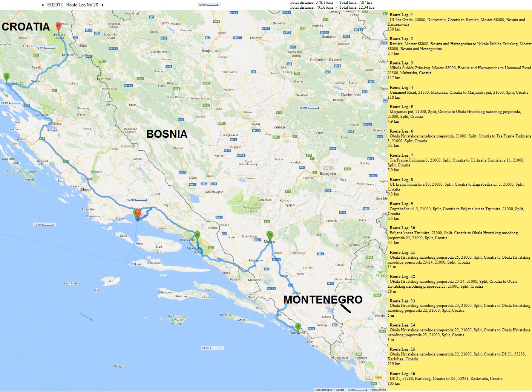This screenshot has height=392, width=532.
Task: Click the Travnik label on the map
Action: 255,124
